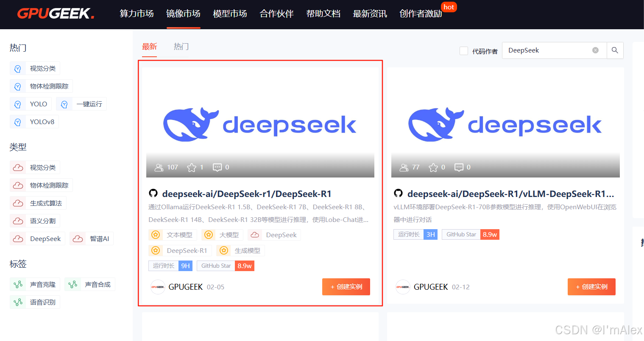Open 帮助文档 navigation item
The image size is (644, 341).
(x=323, y=14)
